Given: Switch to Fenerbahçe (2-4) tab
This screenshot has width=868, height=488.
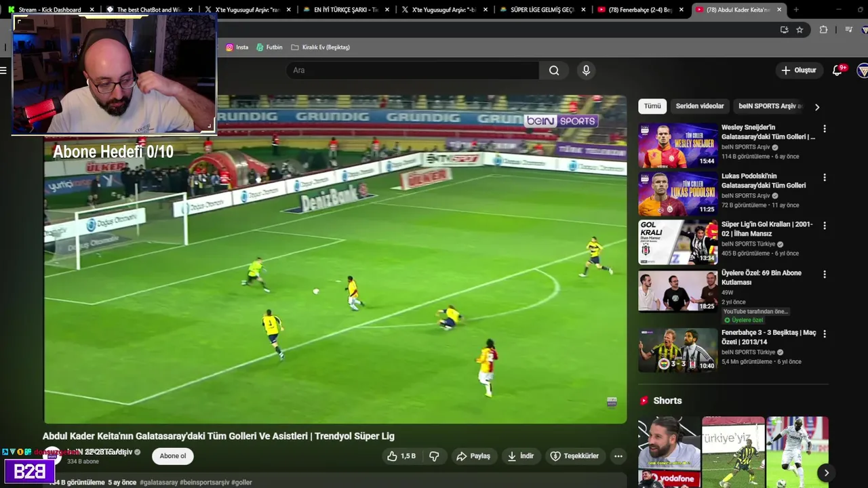Looking at the screenshot, I should tap(639, 9).
